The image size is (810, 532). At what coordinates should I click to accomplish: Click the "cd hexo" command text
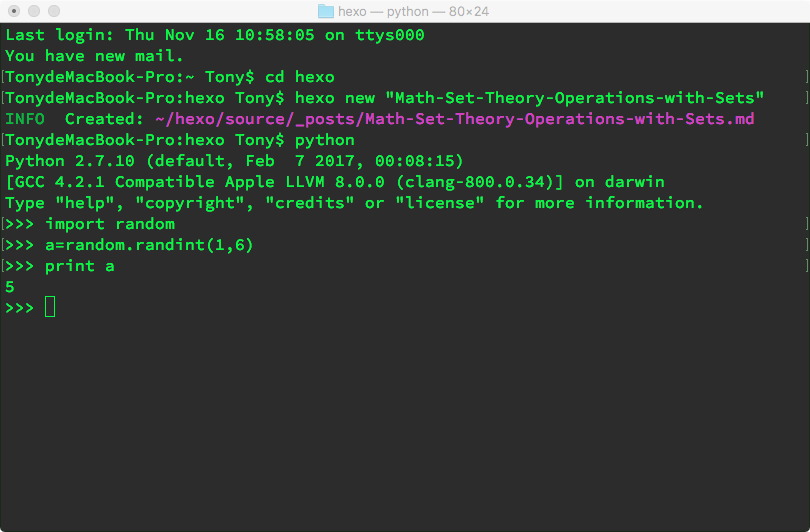(x=300, y=77)
